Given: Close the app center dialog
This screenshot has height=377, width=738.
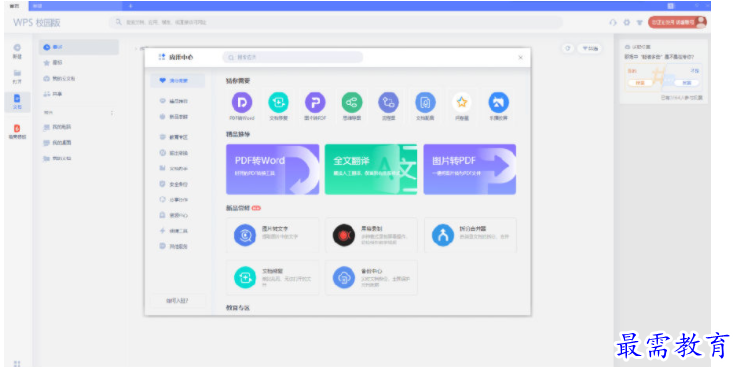Looking at the screenshot, I should tap(521, 57).
